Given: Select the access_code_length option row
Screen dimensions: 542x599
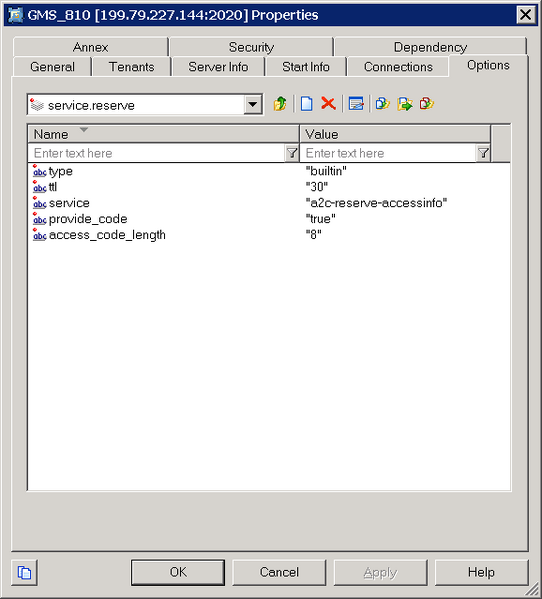Looking at the screenshot, I should (x=269, y=235).
